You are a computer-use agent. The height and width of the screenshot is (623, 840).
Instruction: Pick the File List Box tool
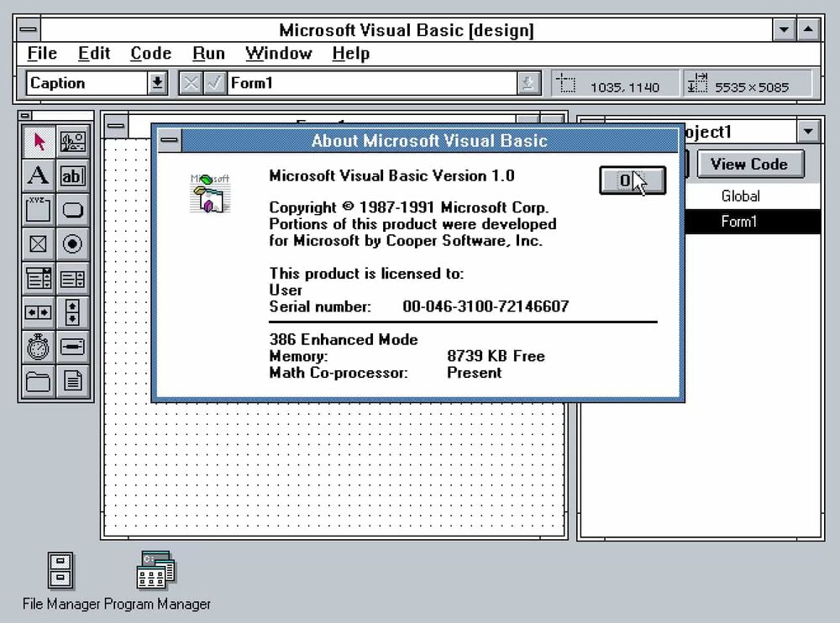coord(72,381)
